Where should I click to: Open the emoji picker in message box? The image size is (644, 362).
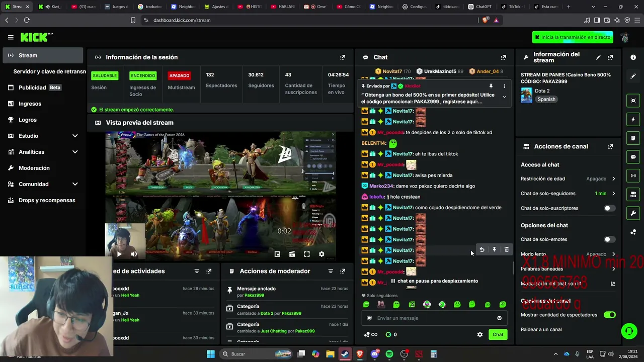[499, 318]
